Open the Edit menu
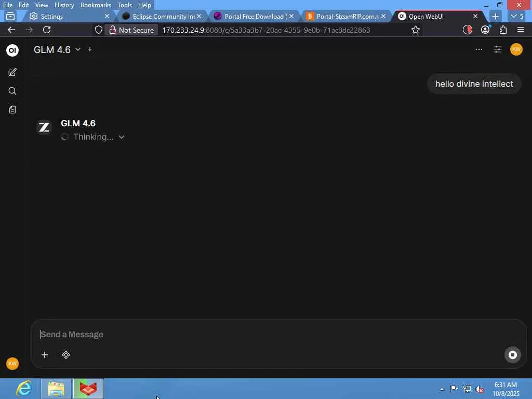This screenshot has width=532, height=399. point(24,5)
